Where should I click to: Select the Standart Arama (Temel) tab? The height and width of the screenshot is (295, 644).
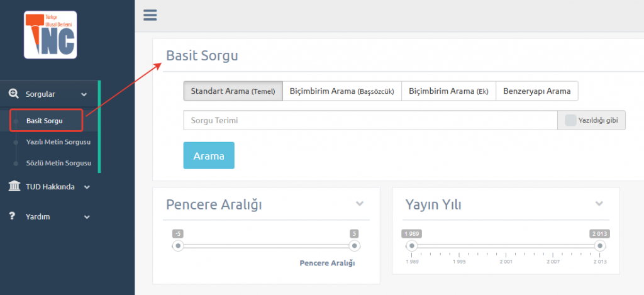click(233, 91)
